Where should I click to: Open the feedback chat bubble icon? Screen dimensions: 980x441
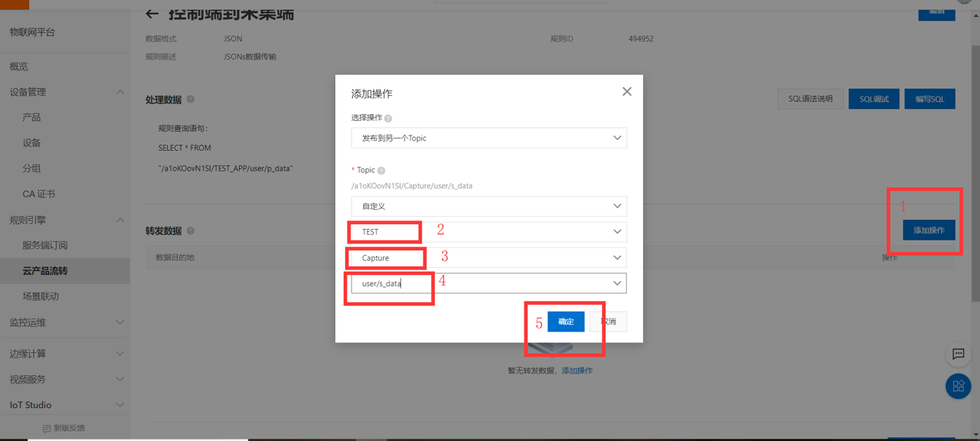958,354
